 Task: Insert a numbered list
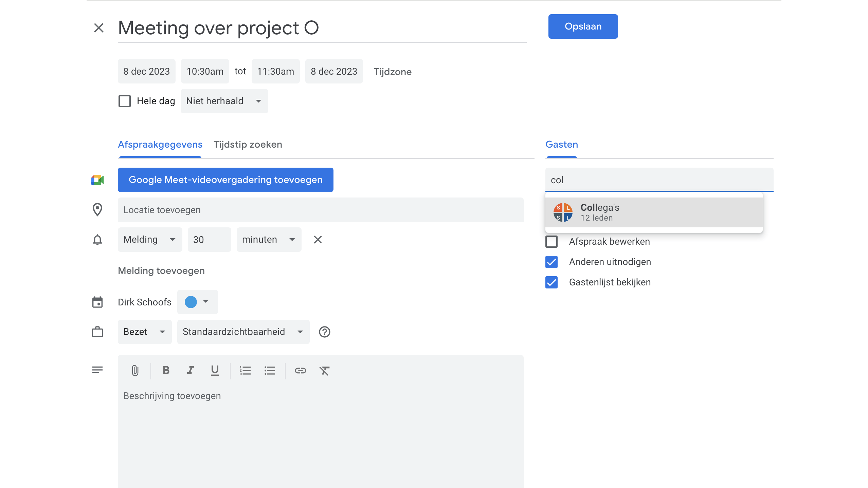245,371
